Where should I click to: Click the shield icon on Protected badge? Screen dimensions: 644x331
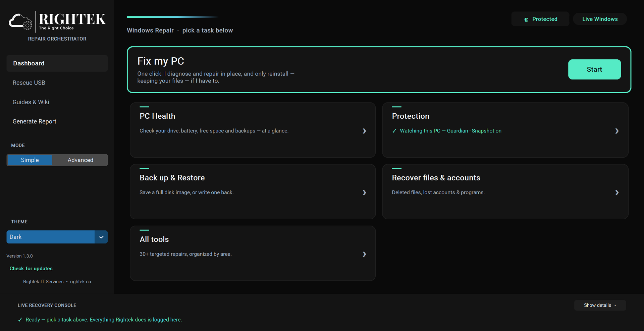pos(526,19)
